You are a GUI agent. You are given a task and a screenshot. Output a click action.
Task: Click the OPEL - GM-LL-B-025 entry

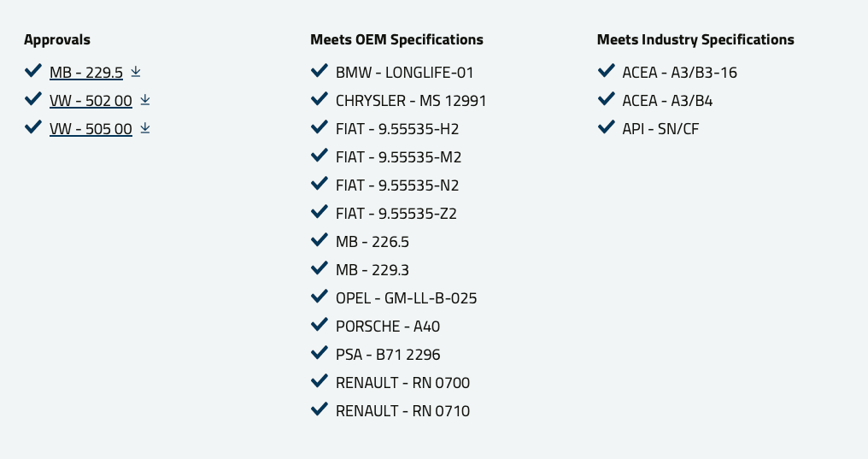coord(407,298)
